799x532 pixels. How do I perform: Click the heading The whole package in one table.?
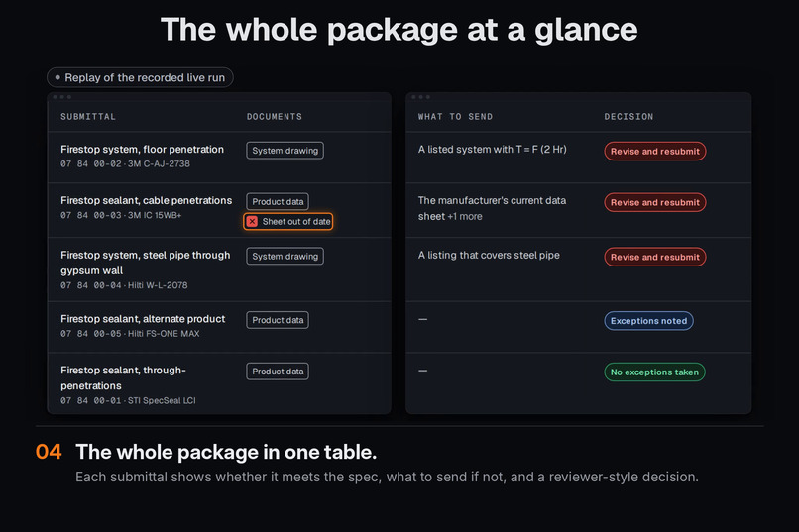pyautogui.click(x=226, y=452)
